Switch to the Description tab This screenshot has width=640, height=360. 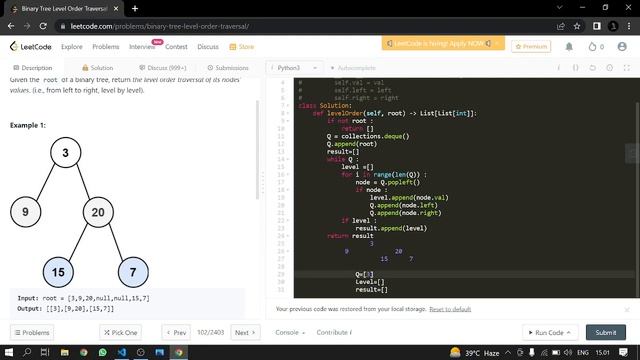33,68
